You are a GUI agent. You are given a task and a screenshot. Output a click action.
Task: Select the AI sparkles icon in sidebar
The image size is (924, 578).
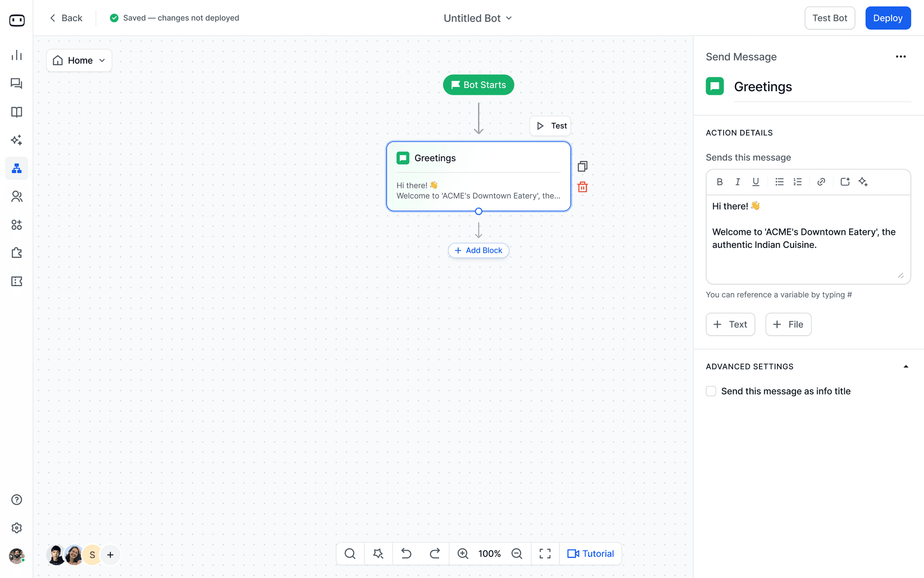(x=16, y=140)
